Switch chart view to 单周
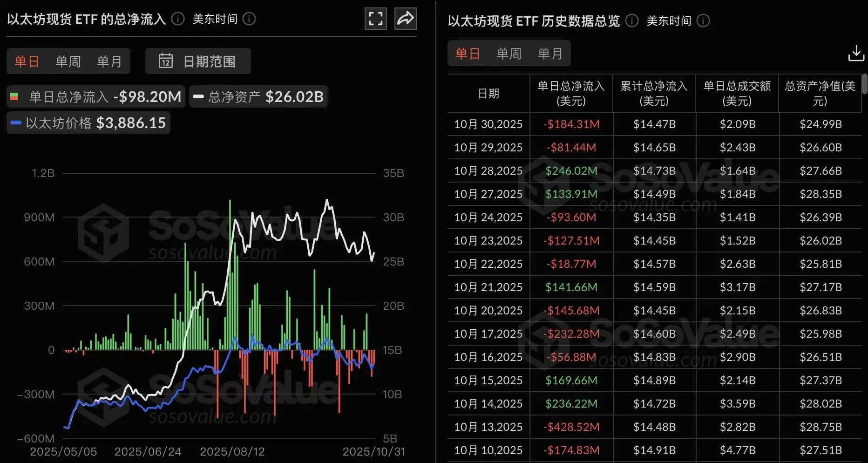This screenshot has width=868, height=463. click(x=68, y=61)
